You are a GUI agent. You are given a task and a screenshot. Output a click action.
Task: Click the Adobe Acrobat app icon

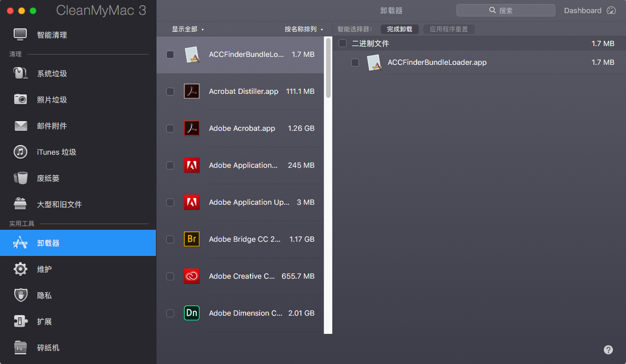pos(192,128)
